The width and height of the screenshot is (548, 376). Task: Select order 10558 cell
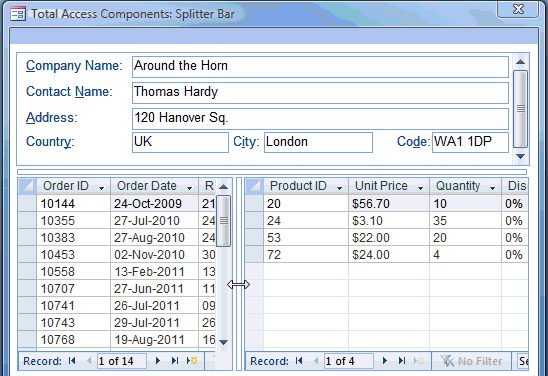(x=73, y=272)
